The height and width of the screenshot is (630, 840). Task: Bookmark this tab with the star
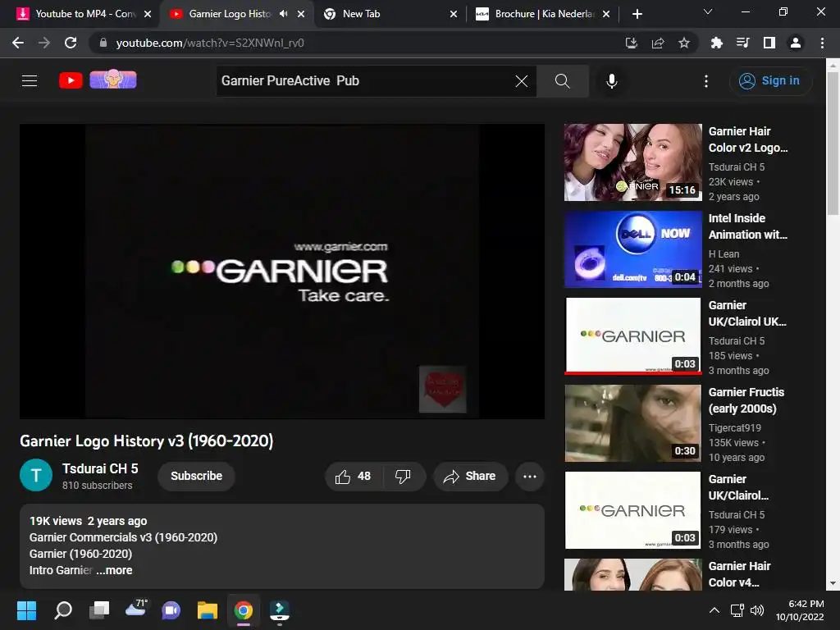tap(684, 43)
